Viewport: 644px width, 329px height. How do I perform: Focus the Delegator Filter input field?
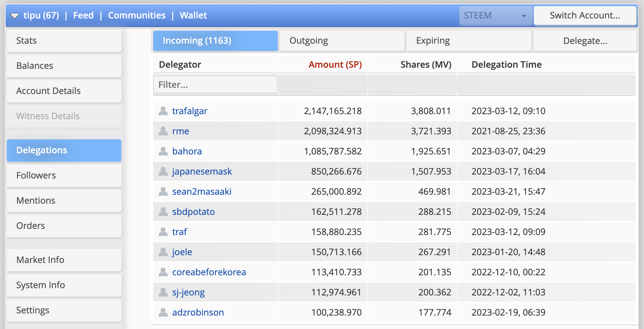click(x=215, y=84)
